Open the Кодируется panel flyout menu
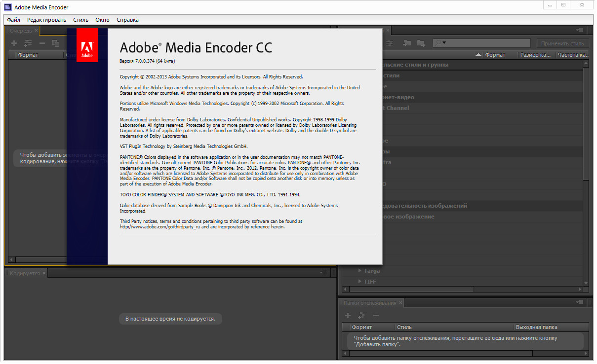 pyautogui.click(x=324, y=272)
